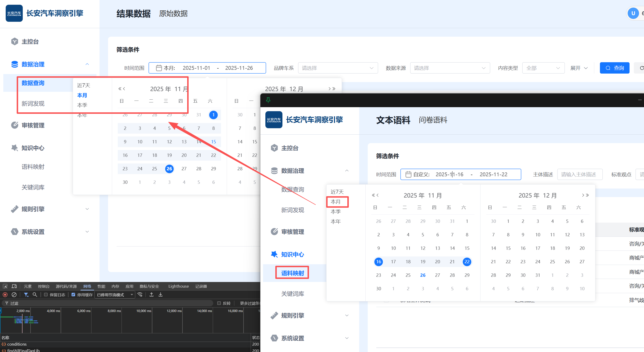Viewport: 644px width, 352px height.
Task: Click the export HAR download icon
Action: (160, 295)
